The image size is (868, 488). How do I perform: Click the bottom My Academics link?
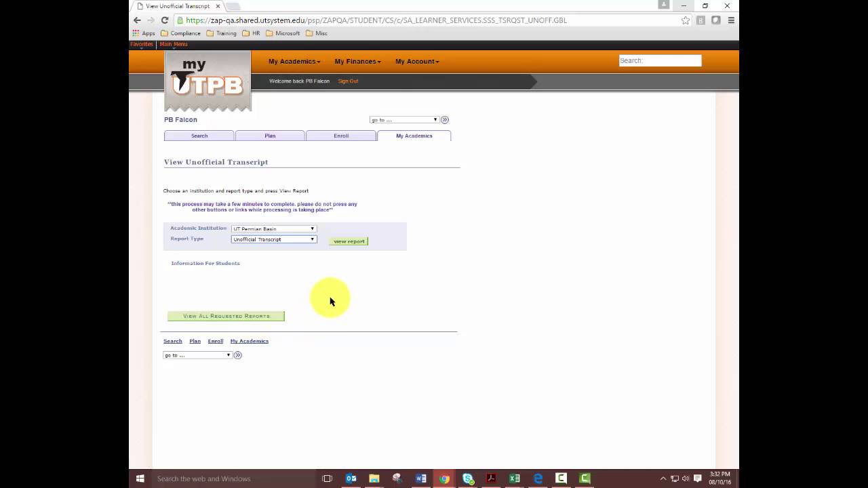[250, 341]
